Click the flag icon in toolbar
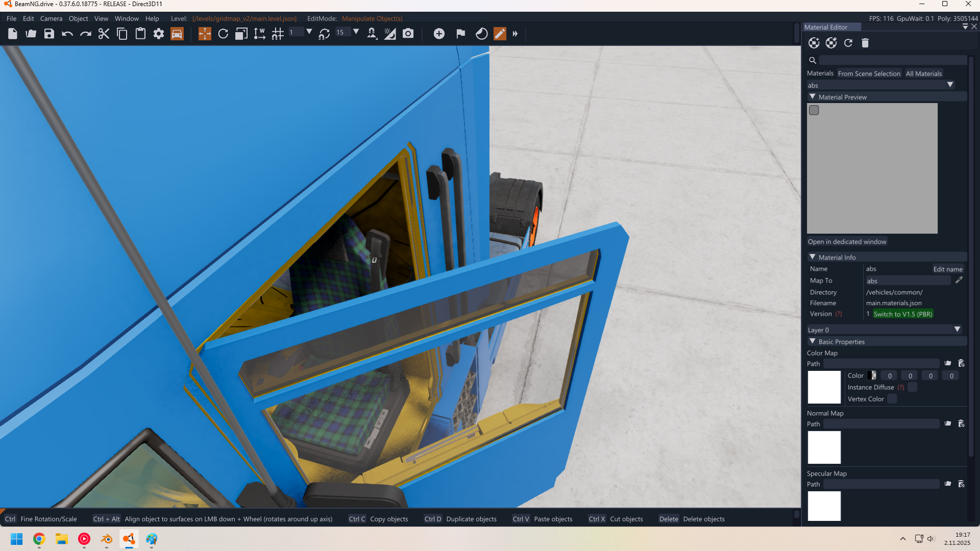This screenshot has width=980, height=551. point(460,34)
